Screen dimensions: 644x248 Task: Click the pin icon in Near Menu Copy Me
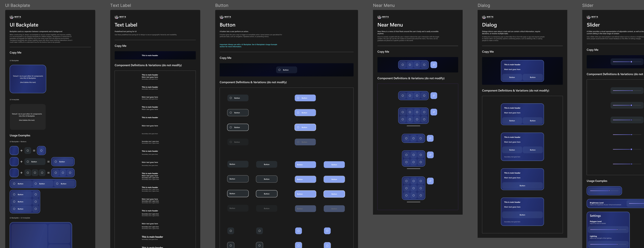(434, 65)
